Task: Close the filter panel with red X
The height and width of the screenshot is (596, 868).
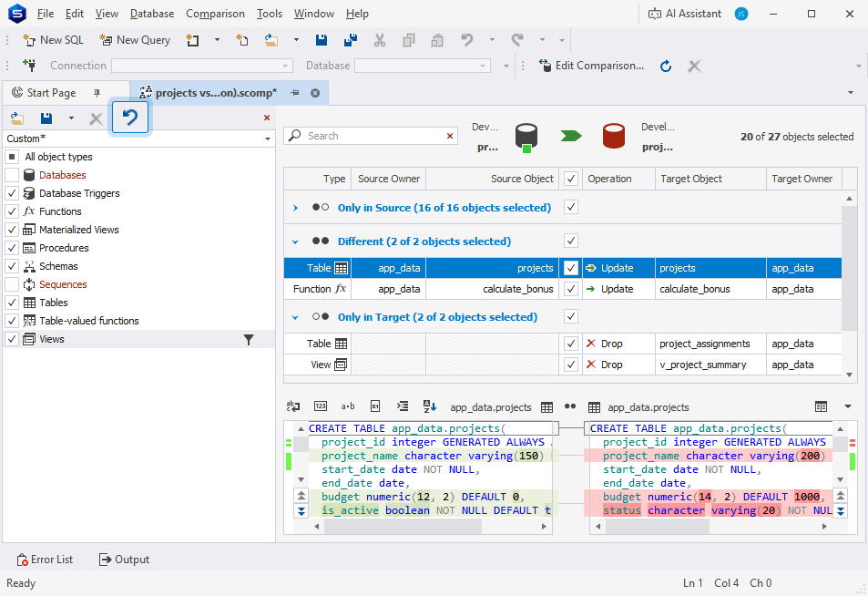Action: (x=267, y=118)
